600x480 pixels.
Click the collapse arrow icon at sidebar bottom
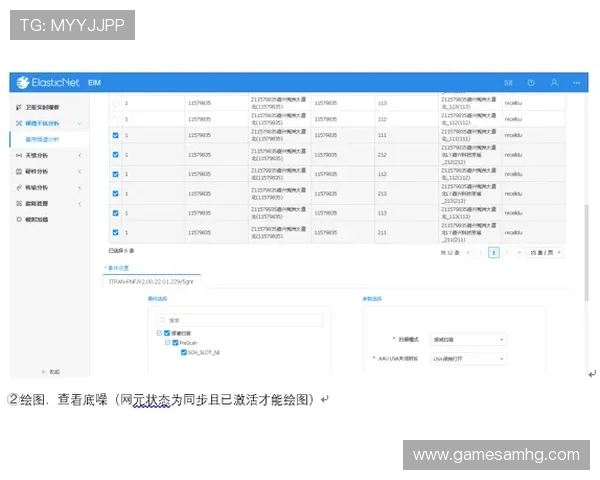pyautogui.click(x=44, y=372)
